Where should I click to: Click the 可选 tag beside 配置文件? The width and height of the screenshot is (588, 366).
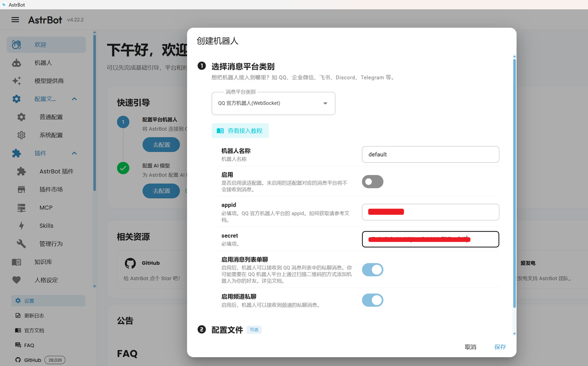pyautogui.click(x=254, y=330)
